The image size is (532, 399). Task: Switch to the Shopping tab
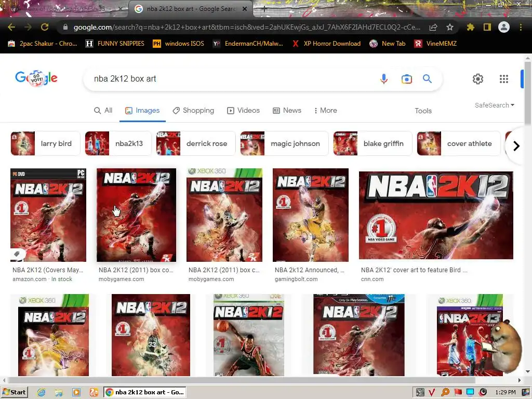click(x=193, y=111)
